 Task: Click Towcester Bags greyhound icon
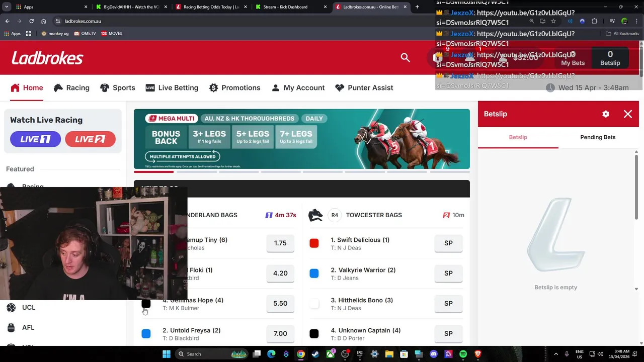(x=315, y=215)
